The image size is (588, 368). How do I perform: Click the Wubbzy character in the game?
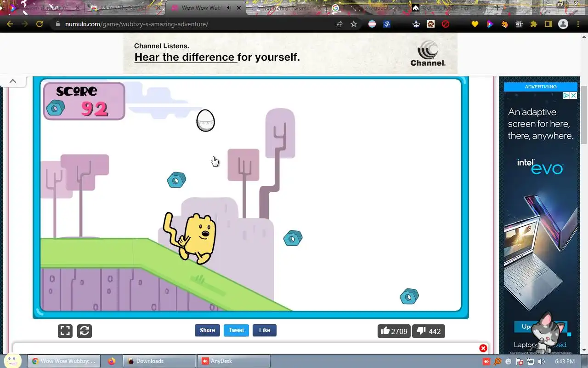[190, 238]
